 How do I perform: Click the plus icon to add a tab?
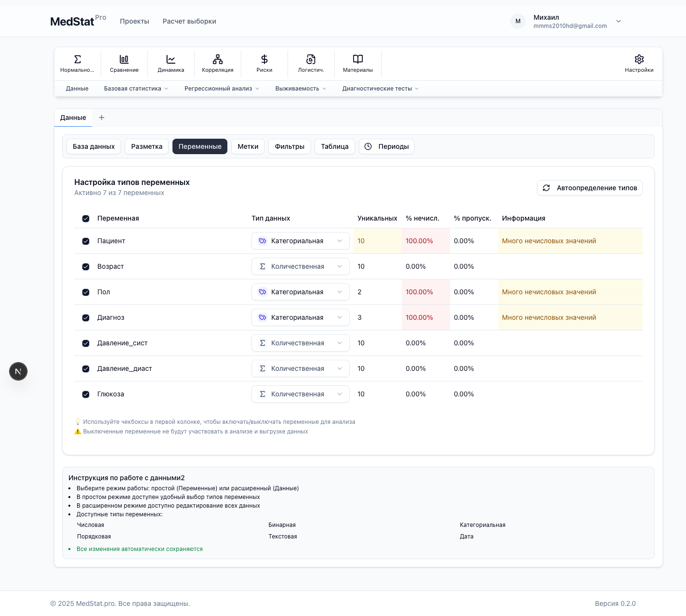pyautogui.click(x=102, y=118)
